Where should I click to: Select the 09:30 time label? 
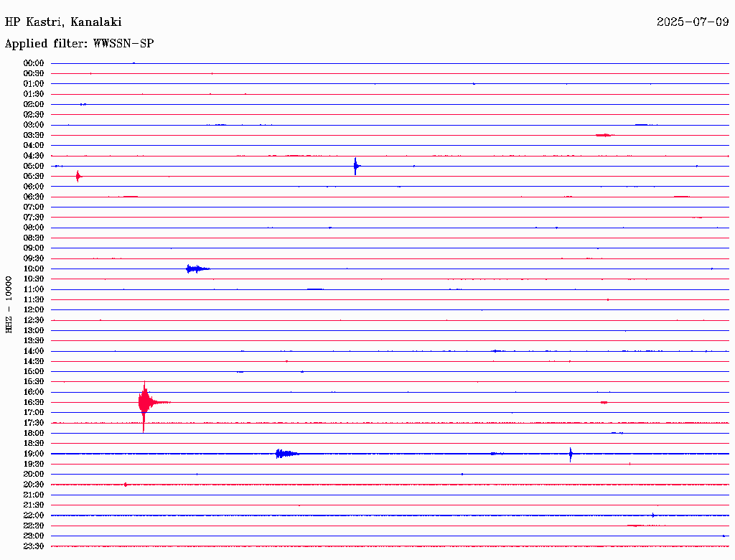34,258
